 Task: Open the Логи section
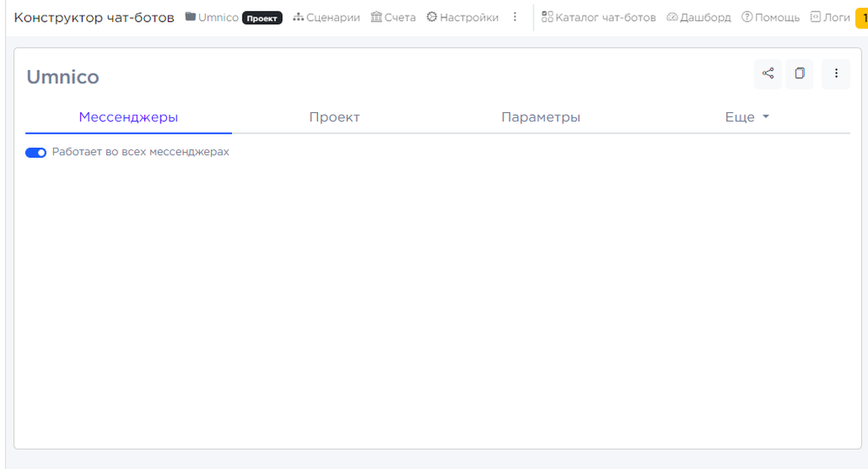(x=830, y=17)
